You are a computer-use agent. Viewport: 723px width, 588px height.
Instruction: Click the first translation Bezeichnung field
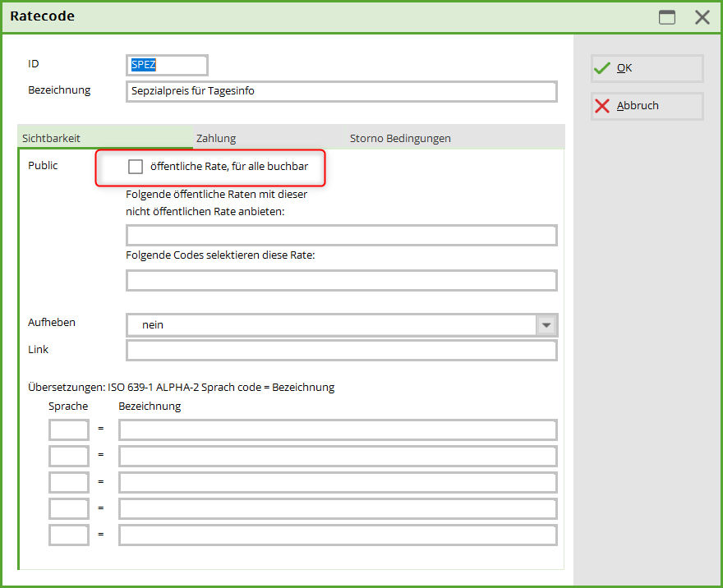pyautogui.click(x=338, y=430)
